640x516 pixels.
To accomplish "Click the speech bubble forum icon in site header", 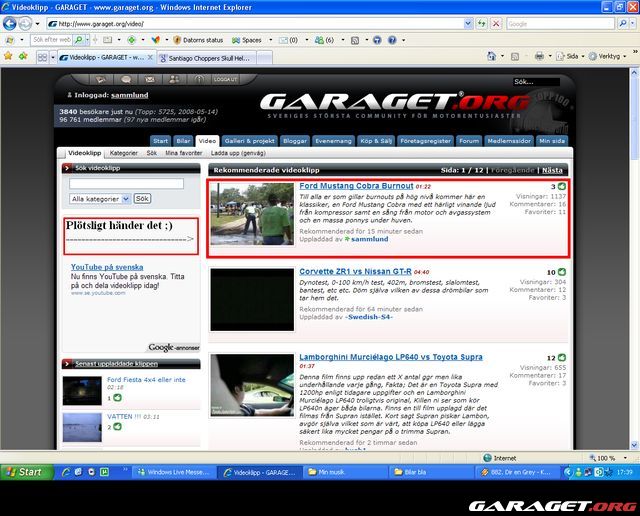I will click(126, 79).
